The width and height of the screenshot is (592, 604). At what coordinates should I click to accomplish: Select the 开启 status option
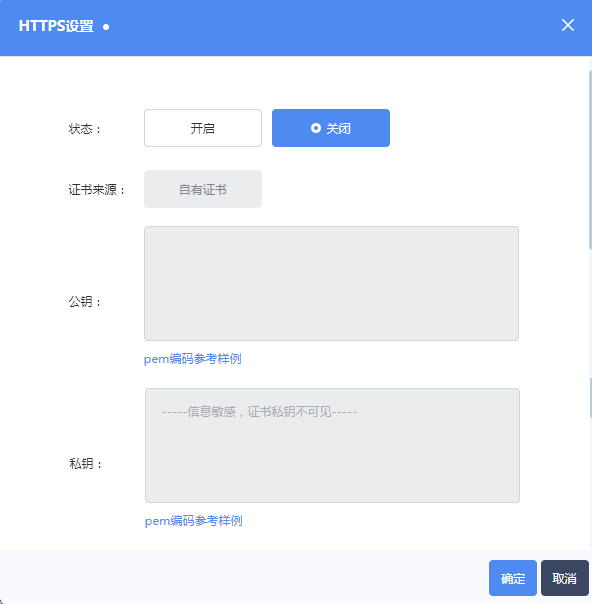(203, 128)
